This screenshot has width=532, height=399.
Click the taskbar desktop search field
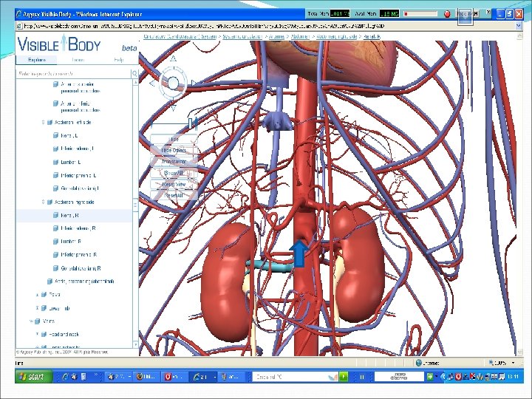pyautogui.click(x=293, y=377)
